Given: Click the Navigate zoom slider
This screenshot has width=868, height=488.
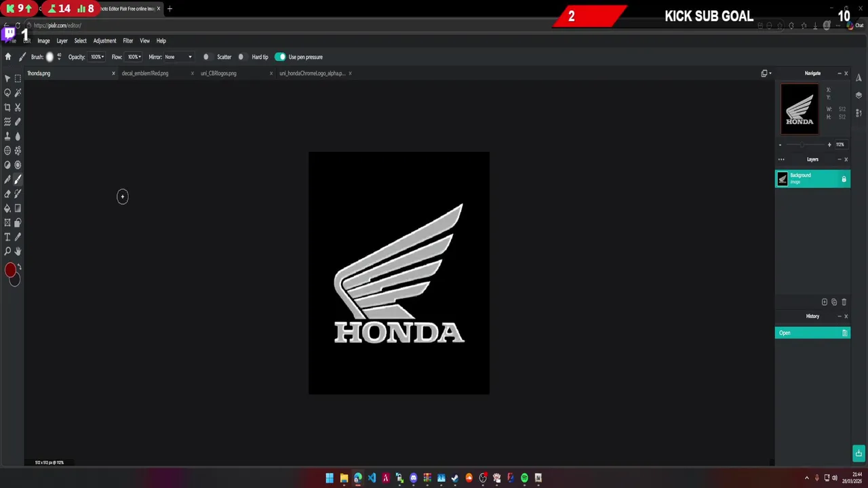Looking at the screenshot, I should point(804,144).
